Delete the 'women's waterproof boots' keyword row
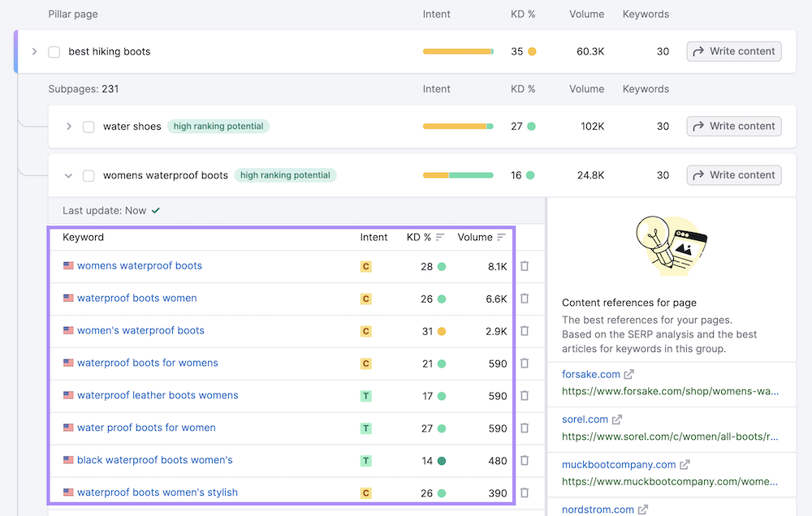This screenshot has width=812, height=516. click(x=525, y=331)
